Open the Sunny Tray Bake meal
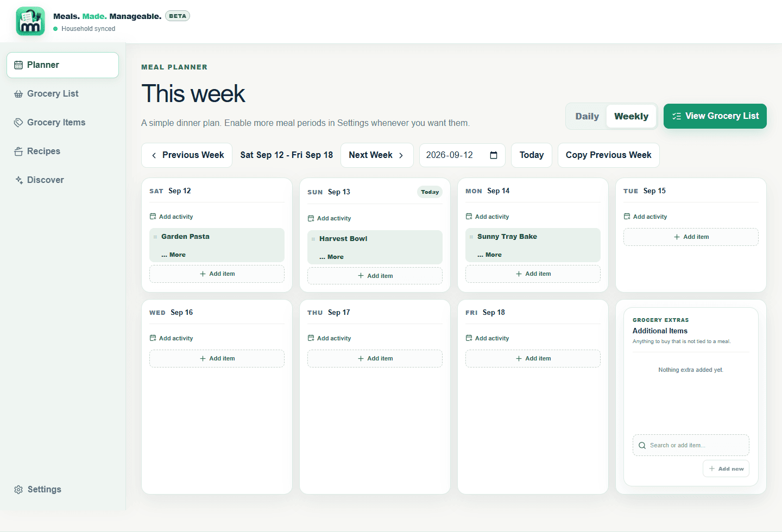 507,237
